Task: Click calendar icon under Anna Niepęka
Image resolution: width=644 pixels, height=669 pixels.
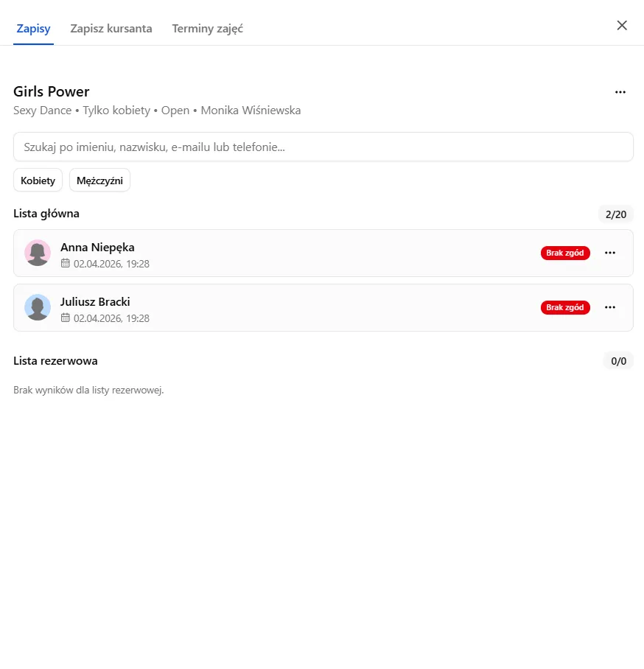Action: pos(66,263)
